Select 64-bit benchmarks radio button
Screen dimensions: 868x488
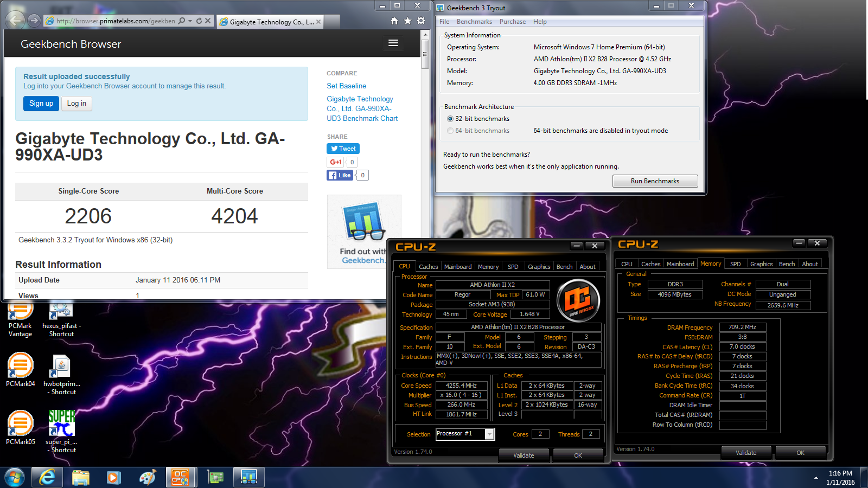[450, 131]
